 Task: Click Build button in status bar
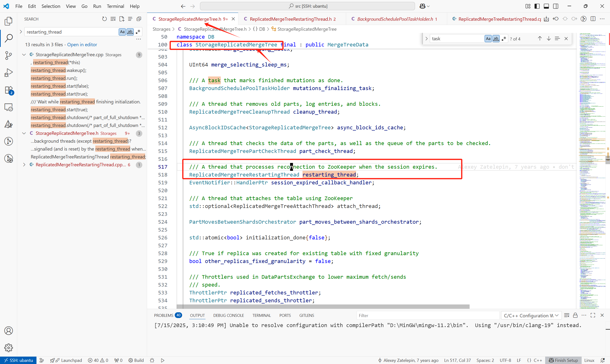(x=136, y=360)
